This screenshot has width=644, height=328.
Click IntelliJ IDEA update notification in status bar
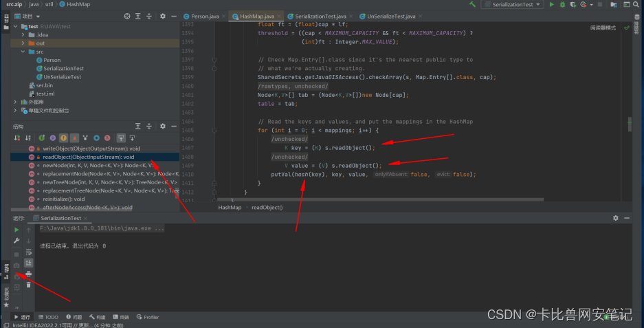click(68, 325)
